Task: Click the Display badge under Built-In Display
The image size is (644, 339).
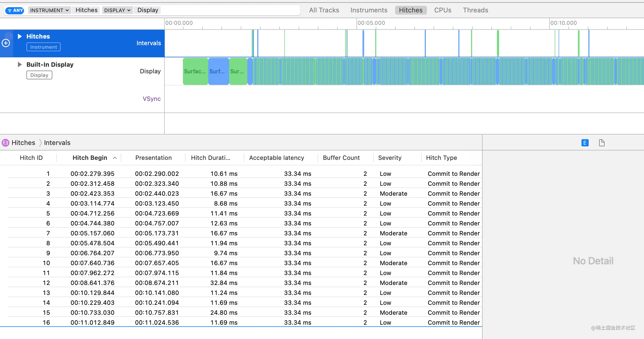Action: coord(39,75)
